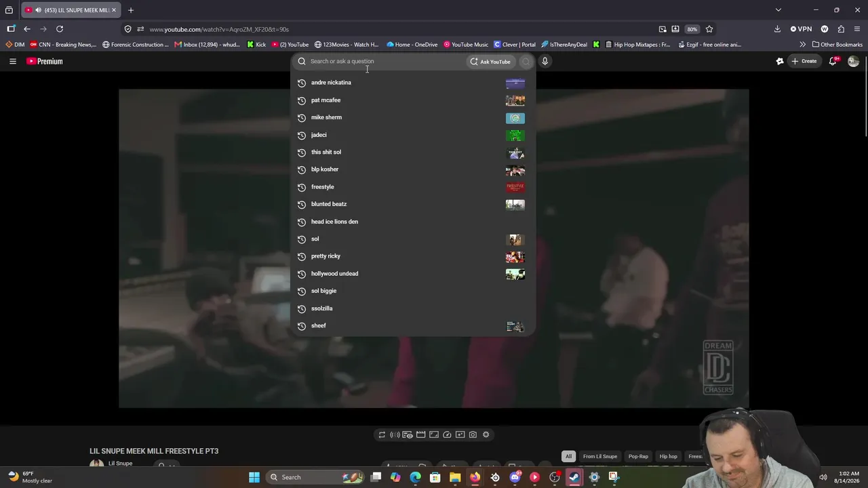This screenshot has height=488, width=868.
Task: Open the Other Bookmarks folder
Action: click(x=837, y=45)
